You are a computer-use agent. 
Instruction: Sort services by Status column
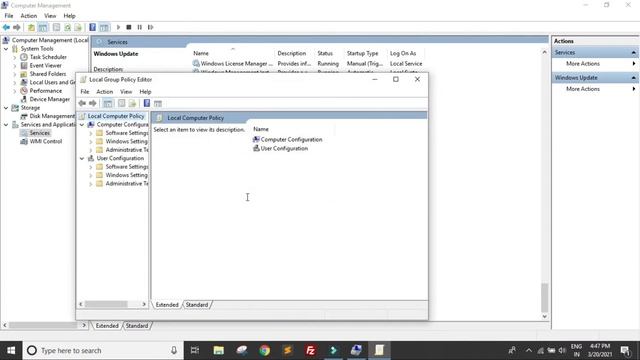click(325, 53)
